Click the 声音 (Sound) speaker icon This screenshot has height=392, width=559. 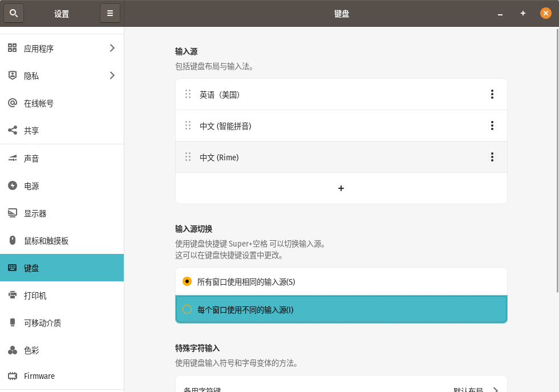click(13, 158)
